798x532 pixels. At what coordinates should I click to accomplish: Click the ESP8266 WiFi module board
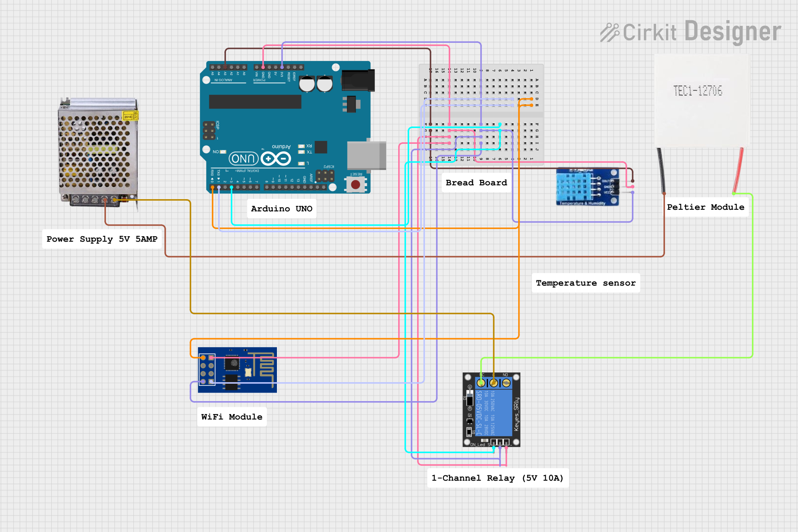click(x=237, y=370)
